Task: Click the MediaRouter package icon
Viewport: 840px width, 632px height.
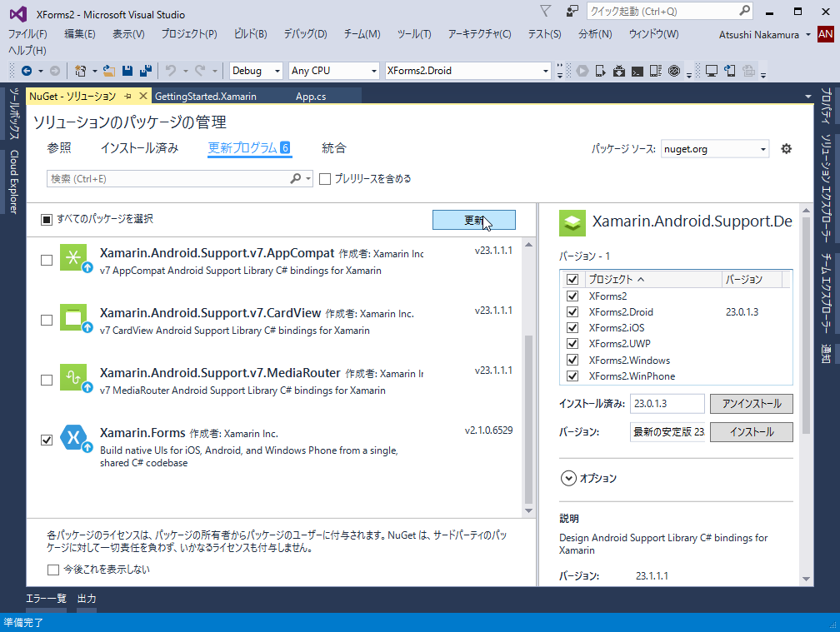Action: pyautogui.click(x=74, y=378)
